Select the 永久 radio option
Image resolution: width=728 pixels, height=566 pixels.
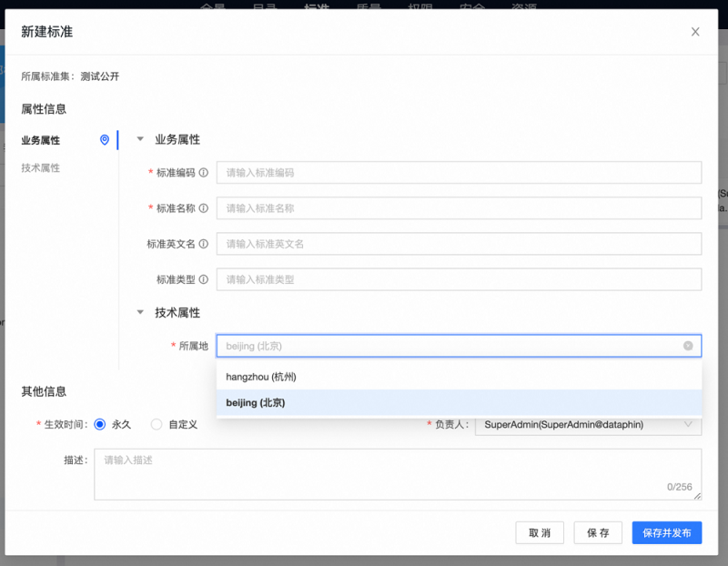pos(100,424)
